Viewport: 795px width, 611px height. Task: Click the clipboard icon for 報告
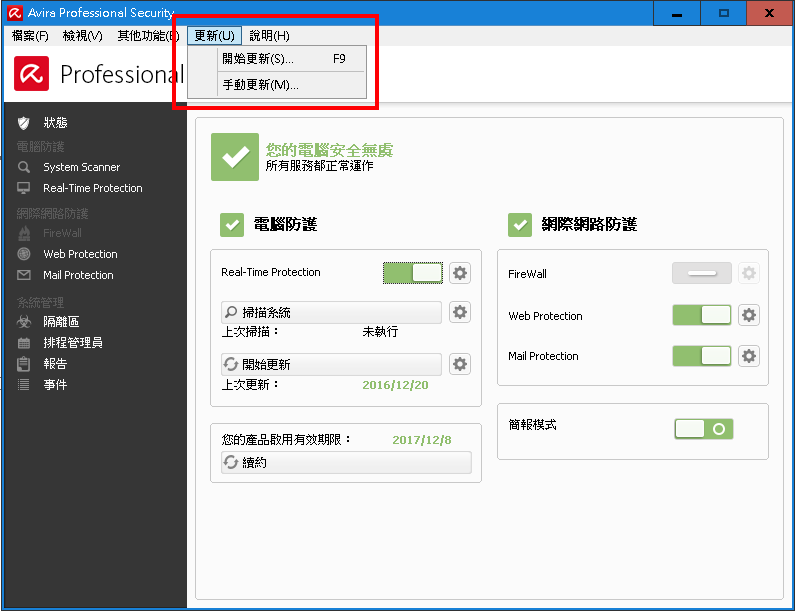coord(23,364)
